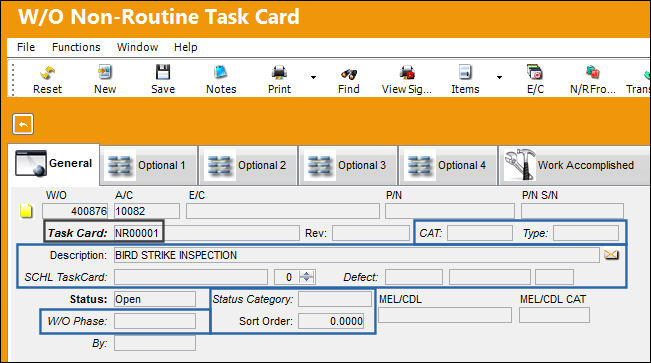Open the E/C toolbar icon
The width and height of the screenshot is (651, 363).
pyautogui.click(x=535, y=72)
